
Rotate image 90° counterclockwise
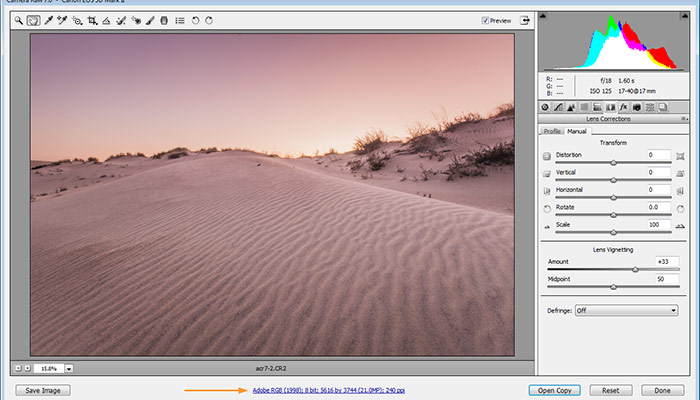tap(195, 21)
